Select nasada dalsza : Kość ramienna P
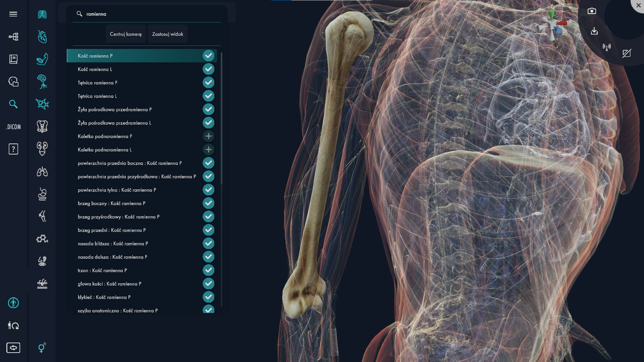 pos(142,257)
